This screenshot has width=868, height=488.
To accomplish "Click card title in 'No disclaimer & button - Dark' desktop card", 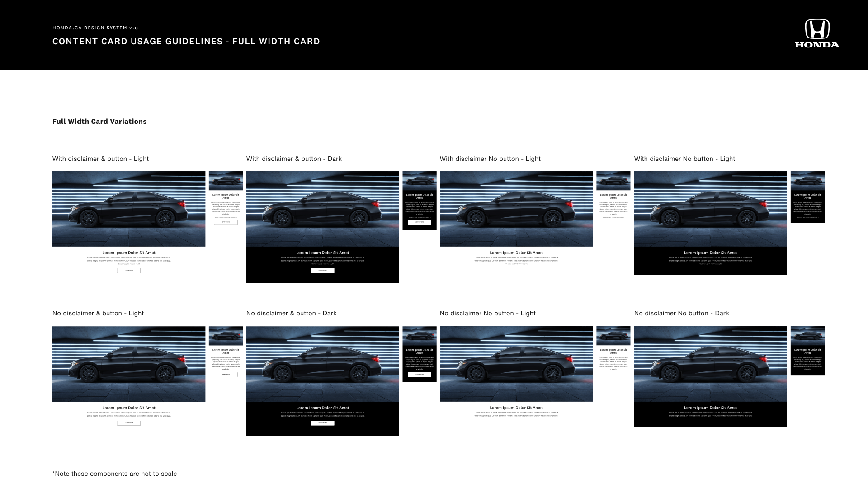I will pos(323,408).
